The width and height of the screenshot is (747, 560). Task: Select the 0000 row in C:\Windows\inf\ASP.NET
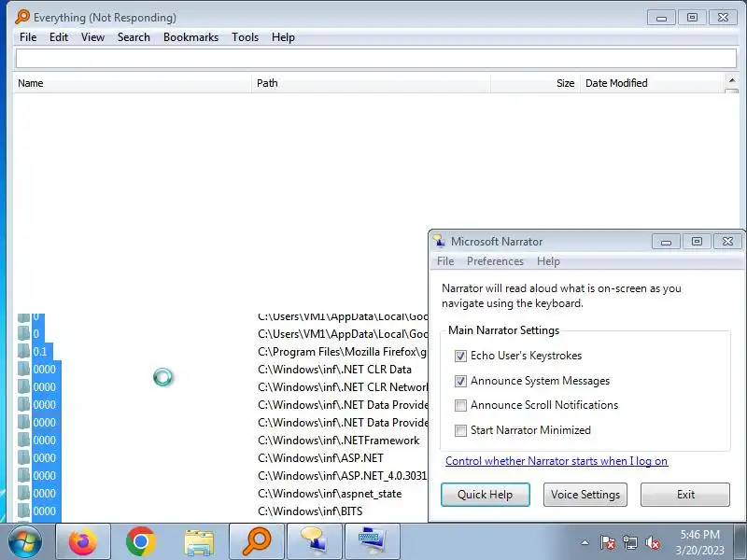pos(44,457)
